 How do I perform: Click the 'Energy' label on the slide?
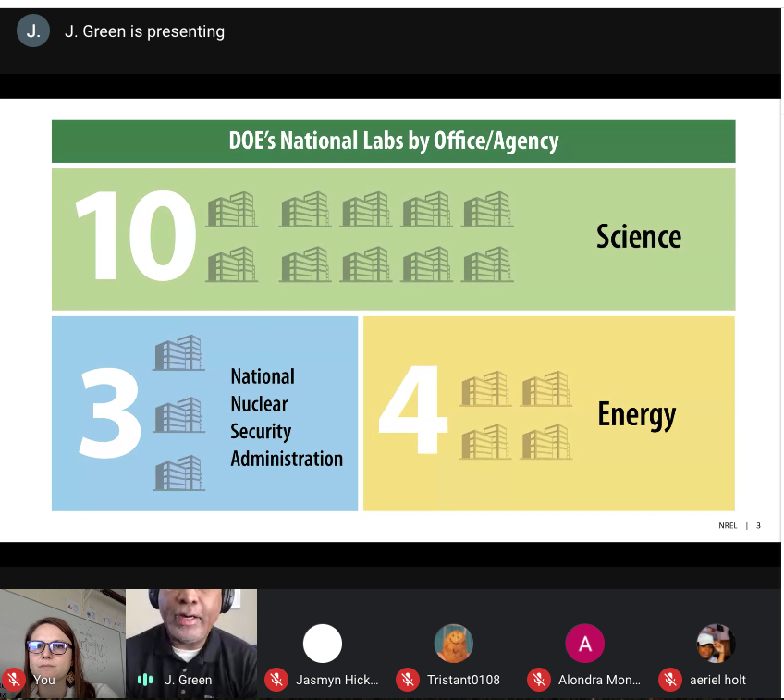pos(636,415)
